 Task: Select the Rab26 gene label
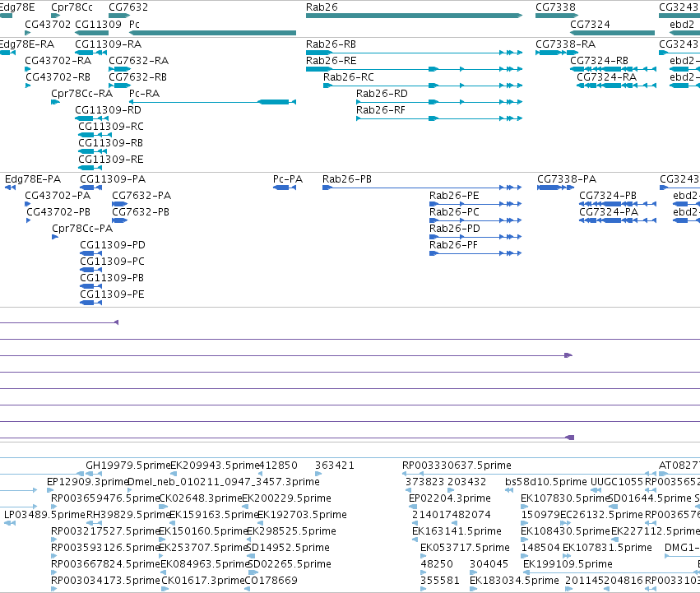click(x=322, y=7)
